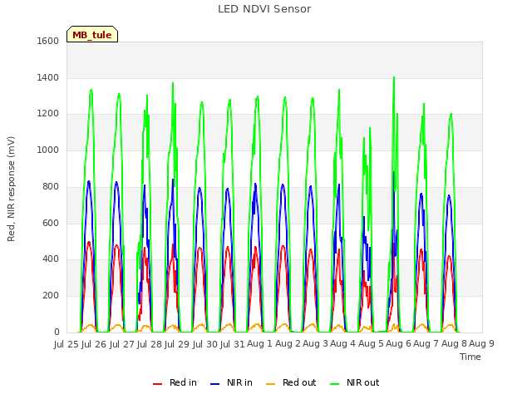Click the 800 y-axis tick label
Viewport: 532px width, 399px height.
tap(51, 186)
